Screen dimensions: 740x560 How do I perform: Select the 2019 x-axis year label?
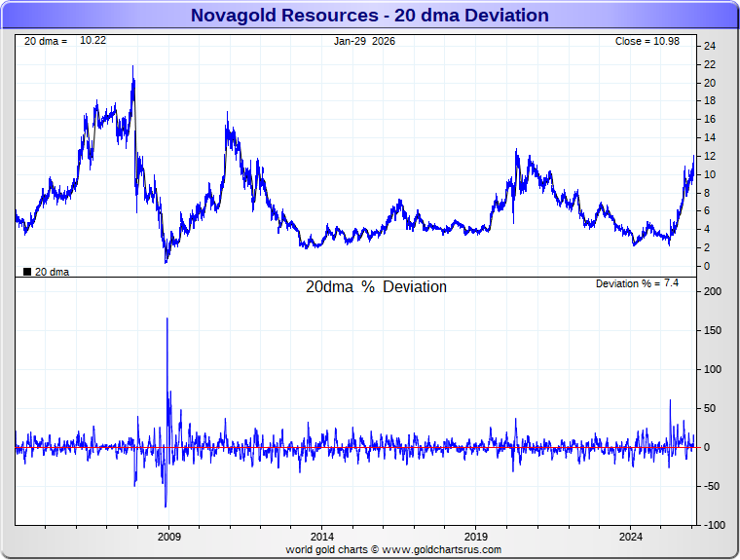pyautogui.click(x=476, y=537)
